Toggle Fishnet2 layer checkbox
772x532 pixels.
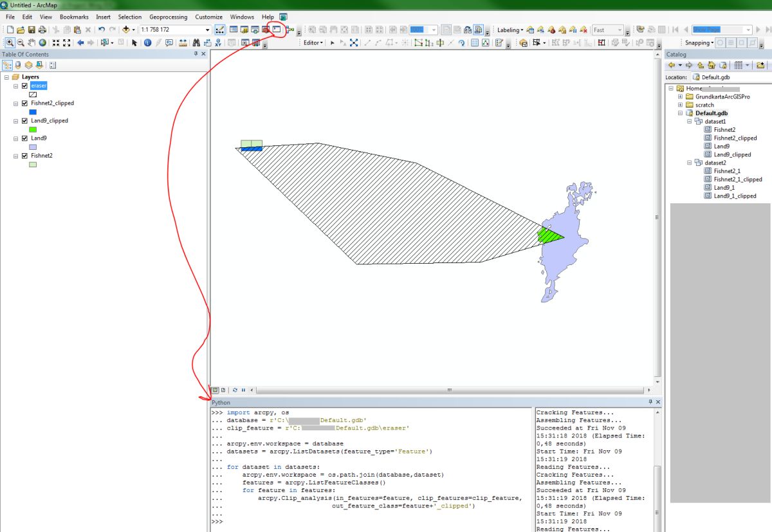tap(24, 155)
